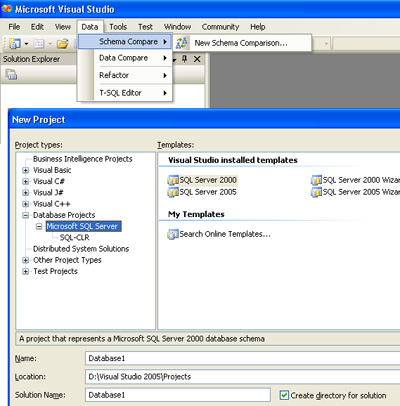Close the Solution Explorer panel
Image resolution: width=400 pixels, height=406 pixels.
(x=197, y=59)
